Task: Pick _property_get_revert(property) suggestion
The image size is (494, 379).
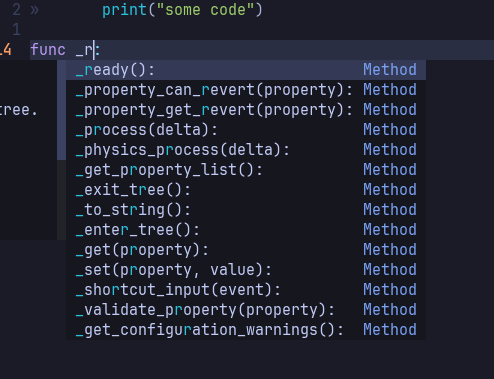Action: [x=246, y=110]
